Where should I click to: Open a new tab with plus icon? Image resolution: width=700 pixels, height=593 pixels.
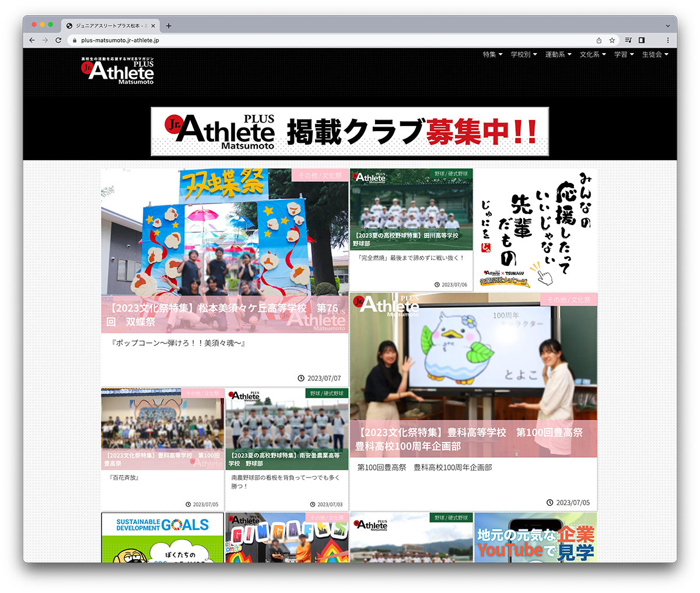(169, 26)
